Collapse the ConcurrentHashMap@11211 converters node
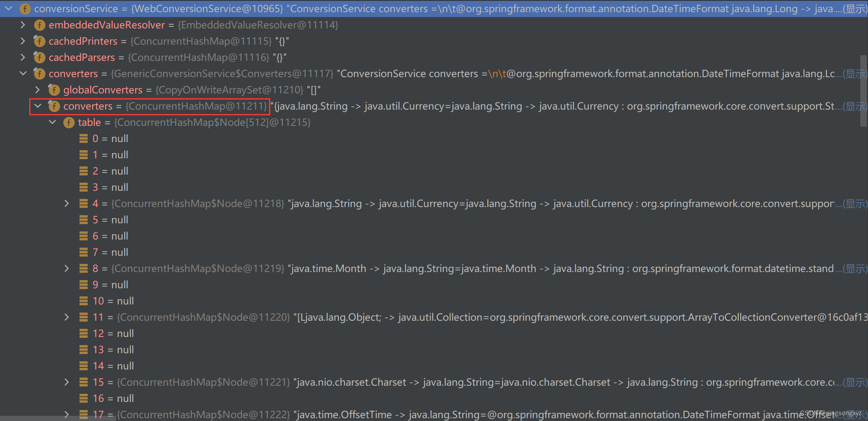The height and width of the screenshot is (421, 868). point(38,106)
